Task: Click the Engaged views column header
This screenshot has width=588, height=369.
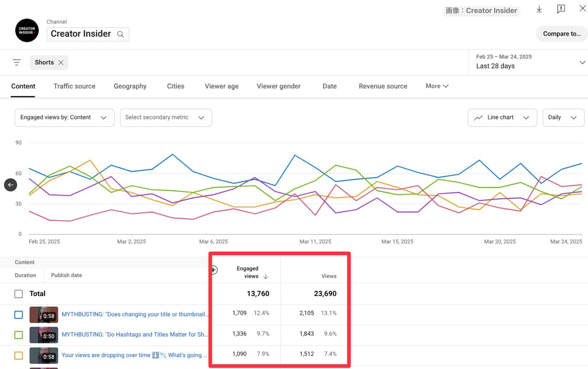Action: tap(248, 272)
